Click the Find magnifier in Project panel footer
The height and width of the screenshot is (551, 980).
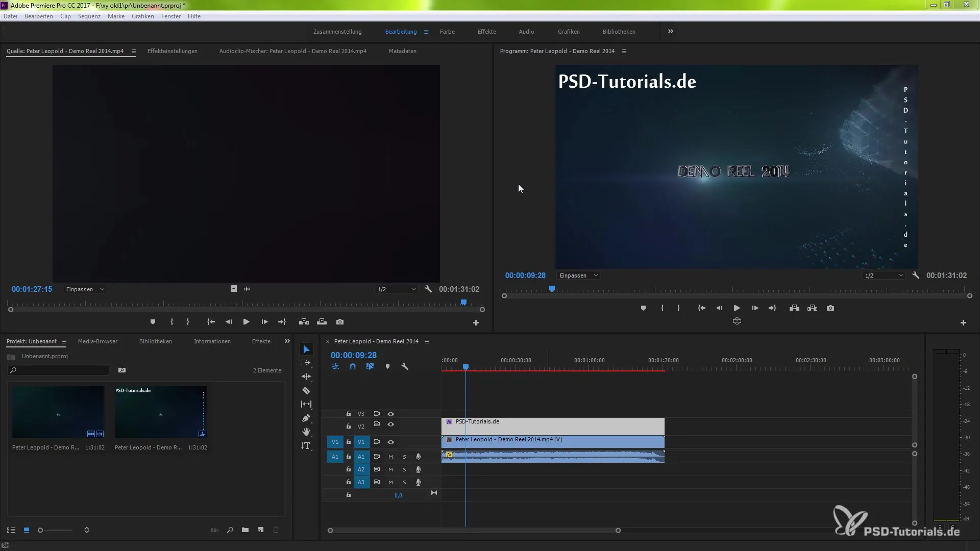[x=230, y=530]
